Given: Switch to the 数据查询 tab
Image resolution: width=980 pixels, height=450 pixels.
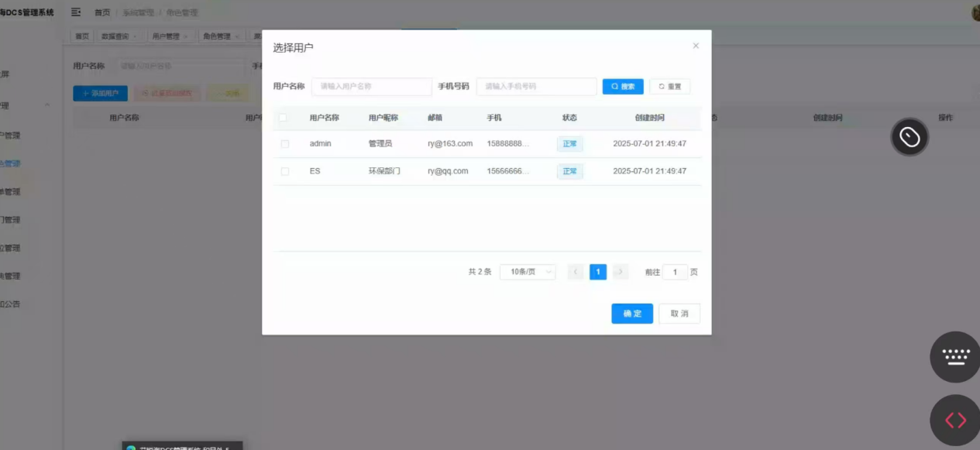Looking at the screenshot, I should (119, 36).
